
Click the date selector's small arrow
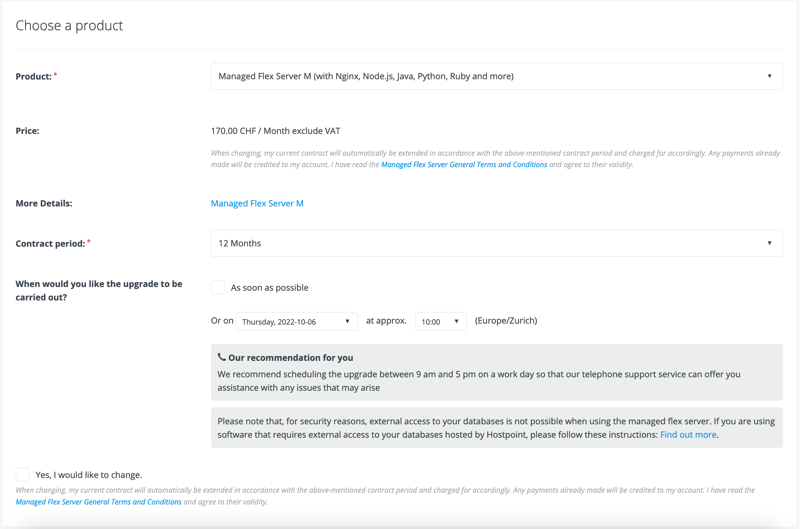[347, 321]
